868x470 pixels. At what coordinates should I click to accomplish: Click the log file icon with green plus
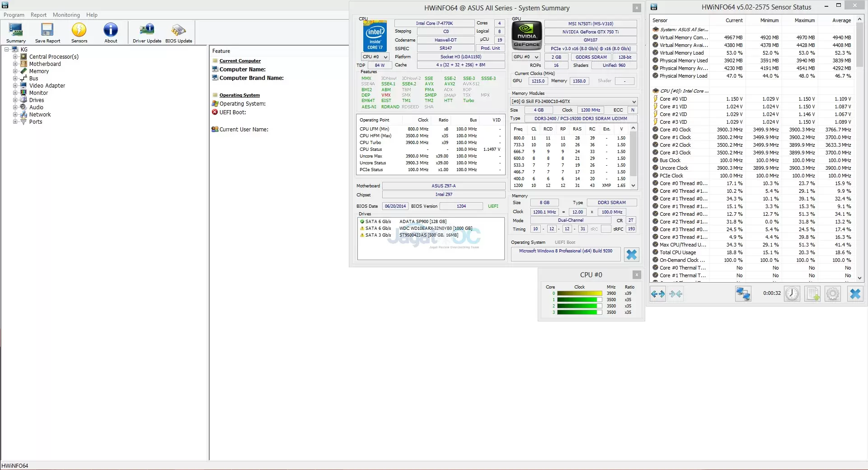812,294
